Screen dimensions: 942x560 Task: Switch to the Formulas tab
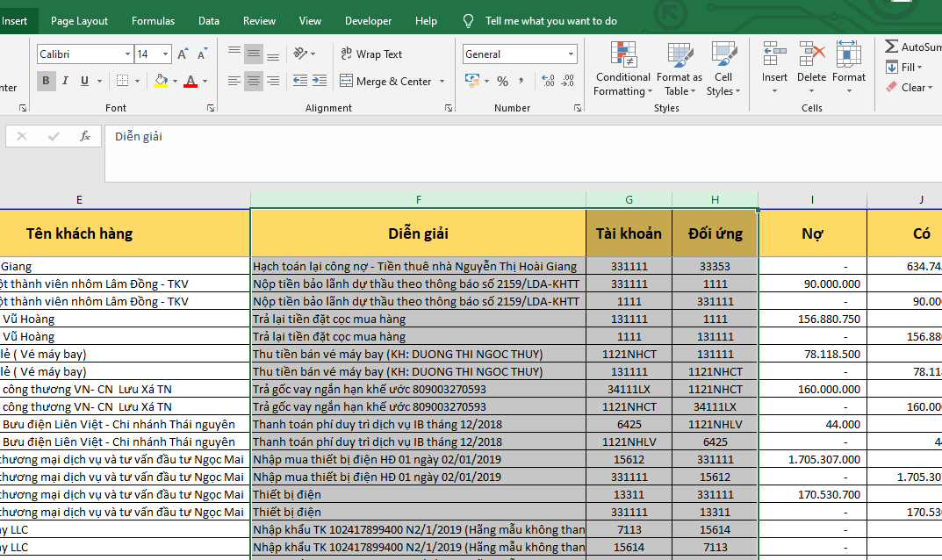click(x=153, y=21)
